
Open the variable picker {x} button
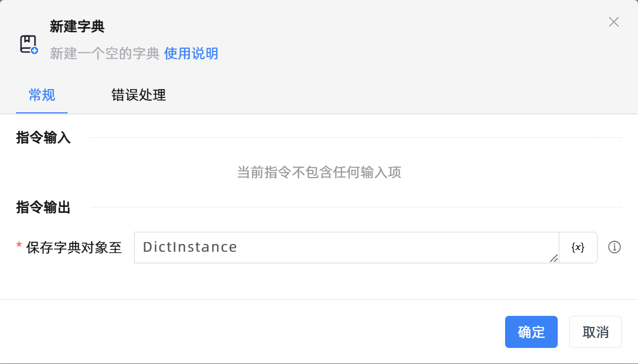[578, 247]
